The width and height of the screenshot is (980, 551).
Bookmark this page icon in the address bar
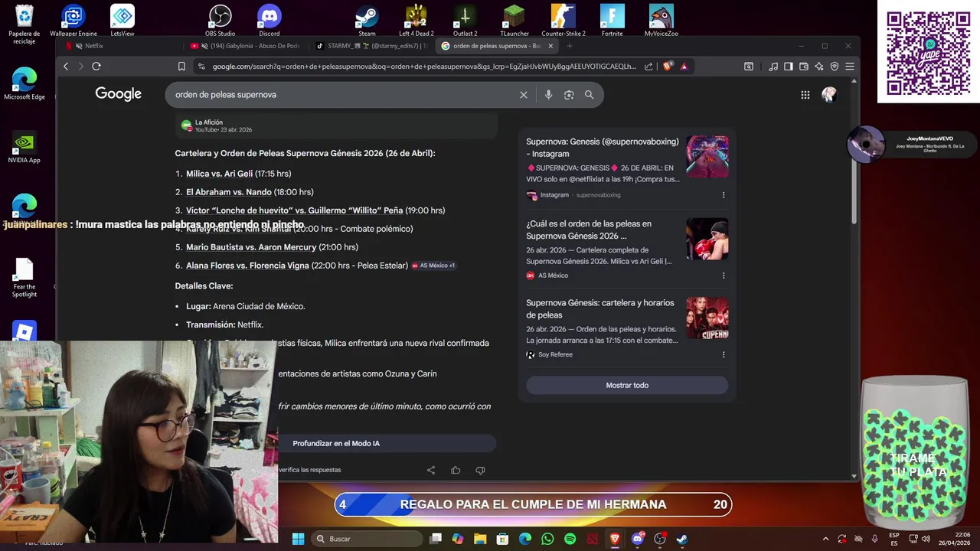181,67
